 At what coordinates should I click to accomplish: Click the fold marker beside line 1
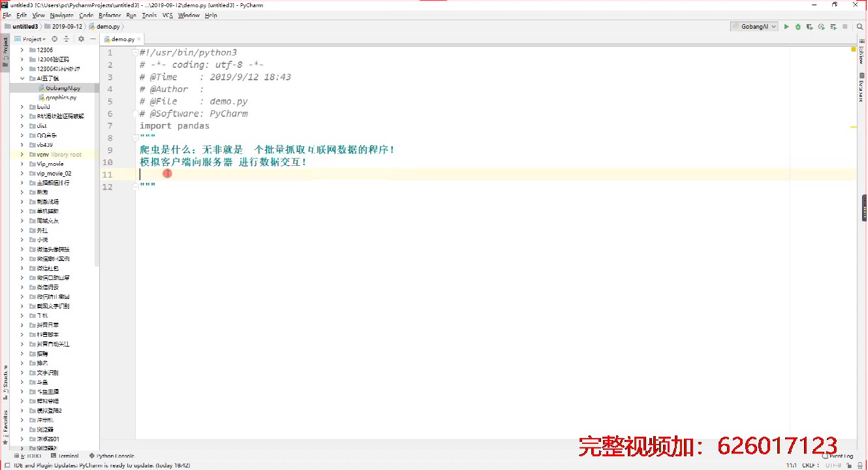point(135,52)
